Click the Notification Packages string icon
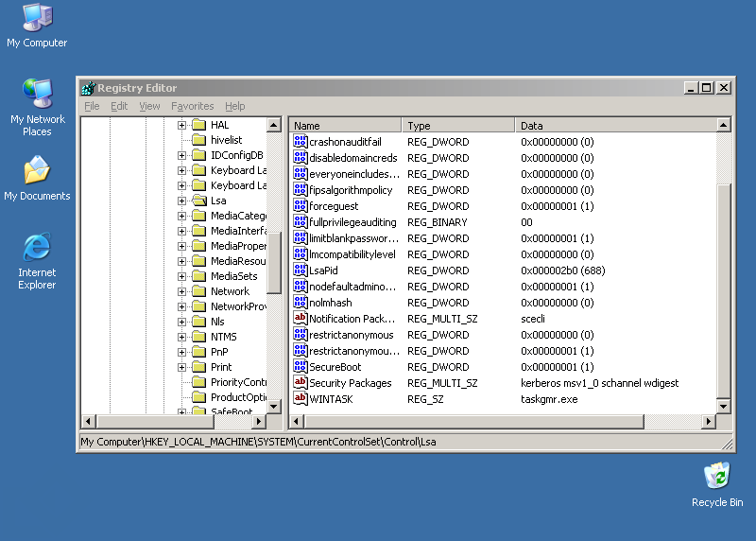The width and height of the screenshot is (756, 541). coord(300,319)
